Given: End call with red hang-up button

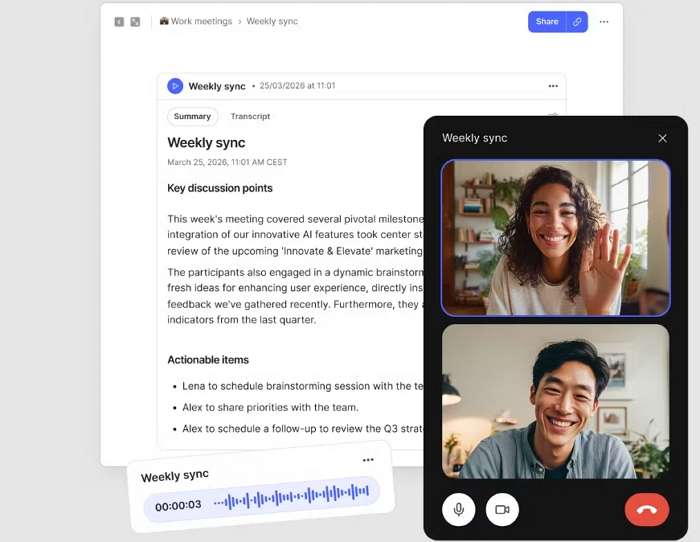Looking at the screenshot, I should coord(647,509).
